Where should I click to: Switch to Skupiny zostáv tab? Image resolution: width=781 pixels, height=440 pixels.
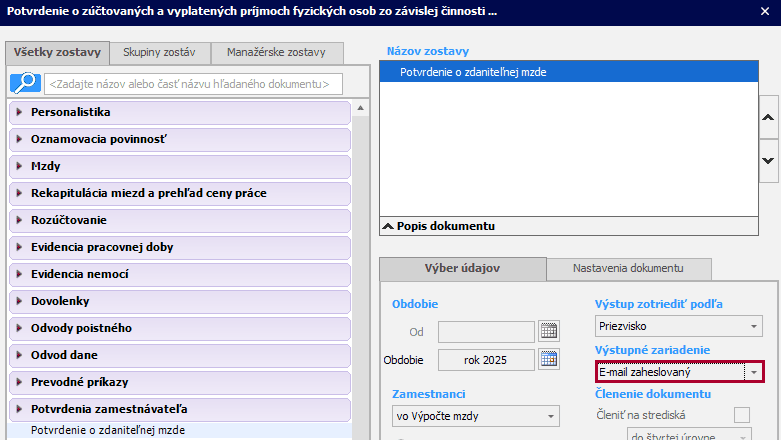coord(165,53)
